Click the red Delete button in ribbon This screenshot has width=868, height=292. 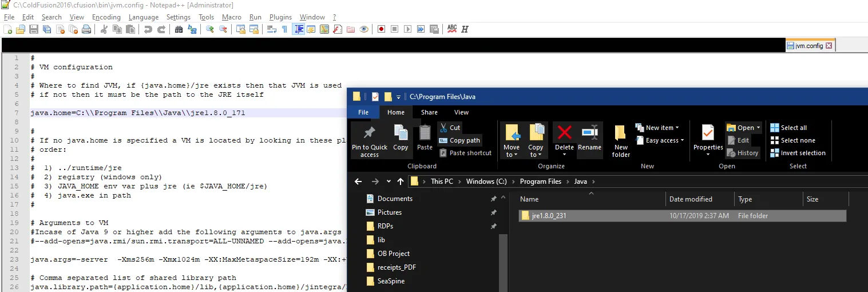564,139
